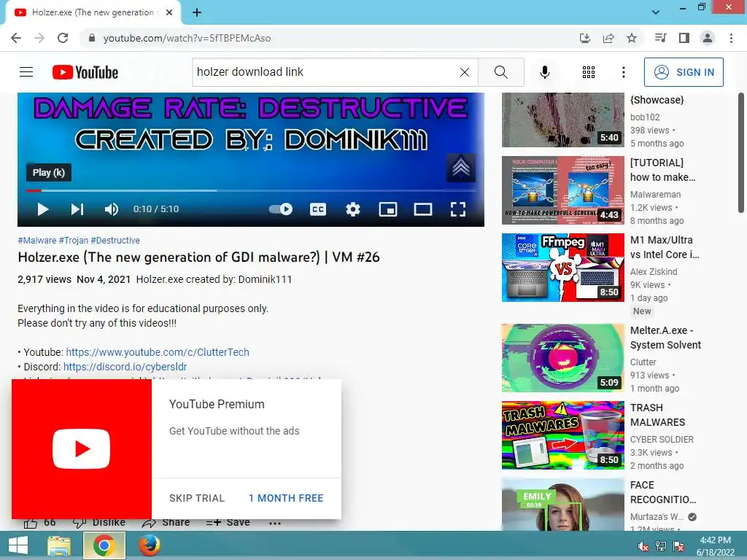Image resolution: width=747 pixels, height=560 pixels.
Task: Click the Dislike button
Action: tap(99, 523)
